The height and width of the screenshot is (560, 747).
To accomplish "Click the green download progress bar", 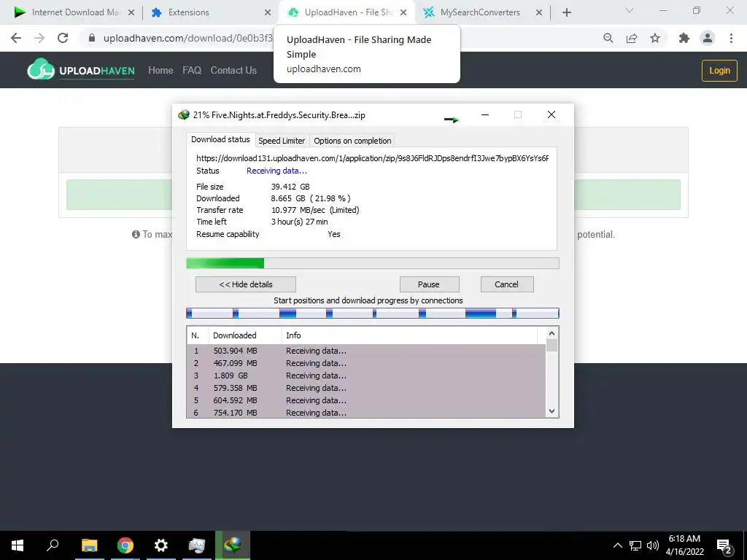I will coord(373,263).
